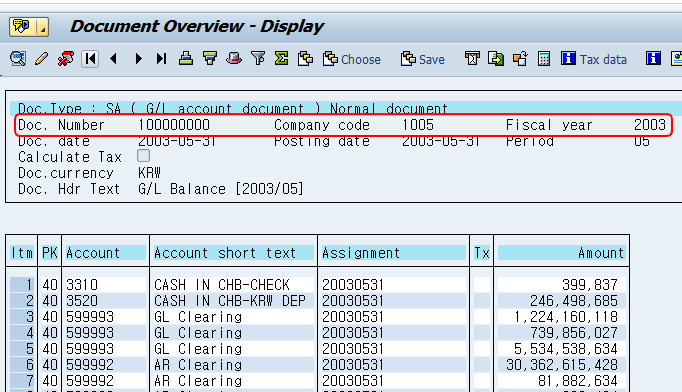The height and width of the screenshot is (392, 682).
Task: Click the Account short text column header
Action: [x=234, y=253]
